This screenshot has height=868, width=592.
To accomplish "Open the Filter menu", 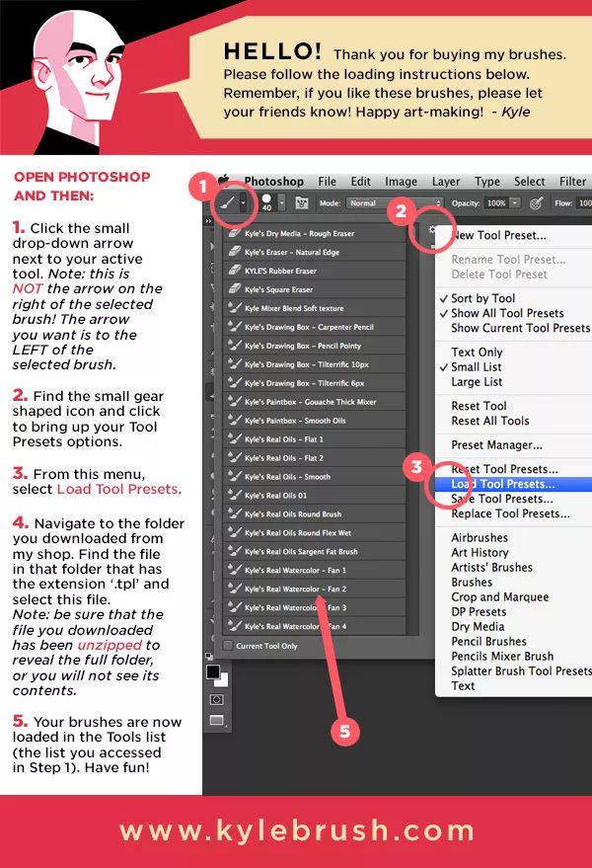I will pos(572,182).
